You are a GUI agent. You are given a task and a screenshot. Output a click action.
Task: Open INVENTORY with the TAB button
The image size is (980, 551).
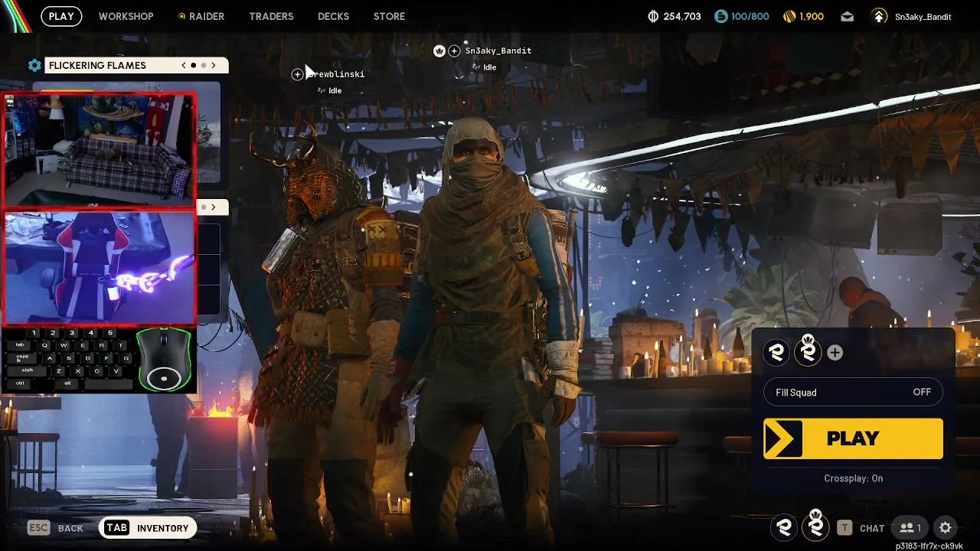pyautogui.click(x=147, y=527)
